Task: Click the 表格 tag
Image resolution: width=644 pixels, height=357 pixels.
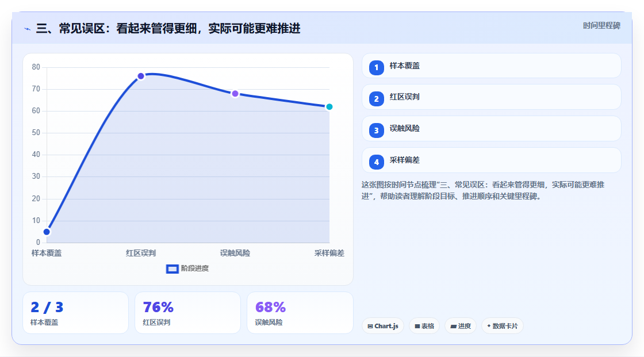Action: pos(424,326)
